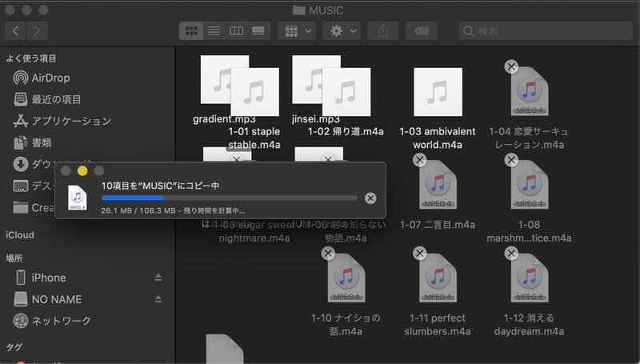
Task: Cancel the copy to MUSIC operation
Action: (370, 198)
